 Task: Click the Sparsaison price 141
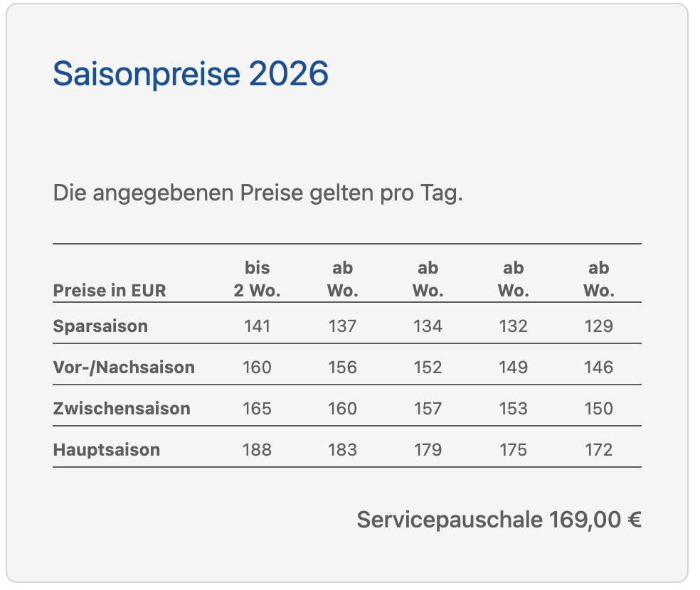point(257,326)
